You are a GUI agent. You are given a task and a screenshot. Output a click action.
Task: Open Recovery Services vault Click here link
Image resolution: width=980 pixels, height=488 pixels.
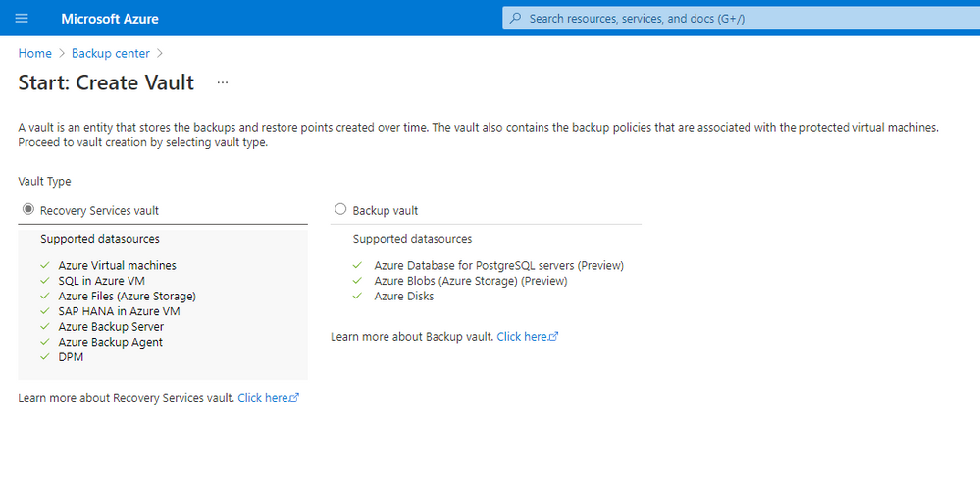[x=263, y=398]
